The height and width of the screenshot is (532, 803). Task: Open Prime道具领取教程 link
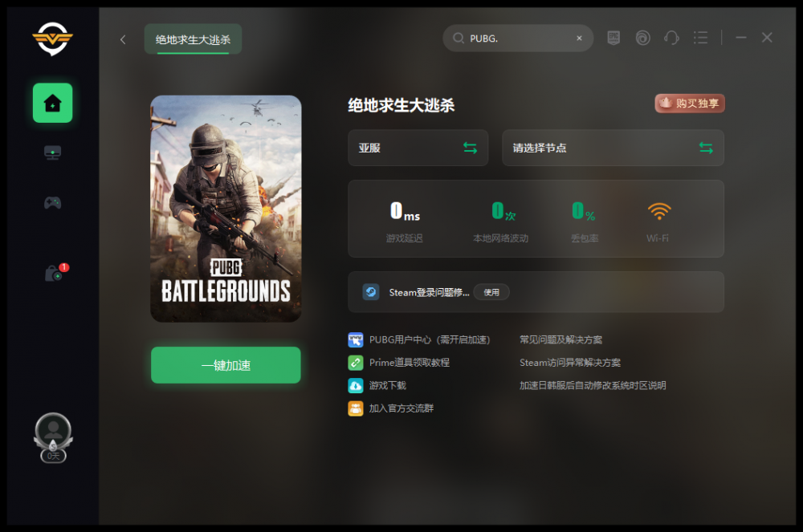coord(410,363)
